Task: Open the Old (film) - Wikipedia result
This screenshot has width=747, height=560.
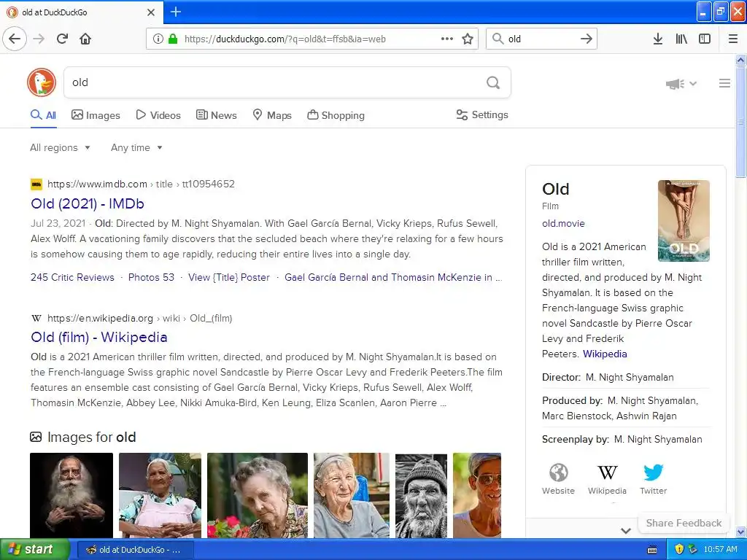Action: [x=99, y=337]
